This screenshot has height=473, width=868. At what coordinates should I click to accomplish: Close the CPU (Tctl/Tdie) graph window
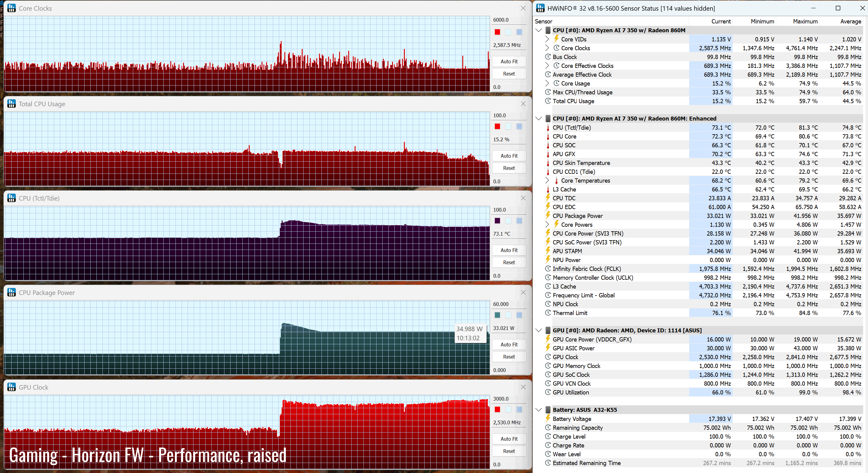[x=523, y=198]
